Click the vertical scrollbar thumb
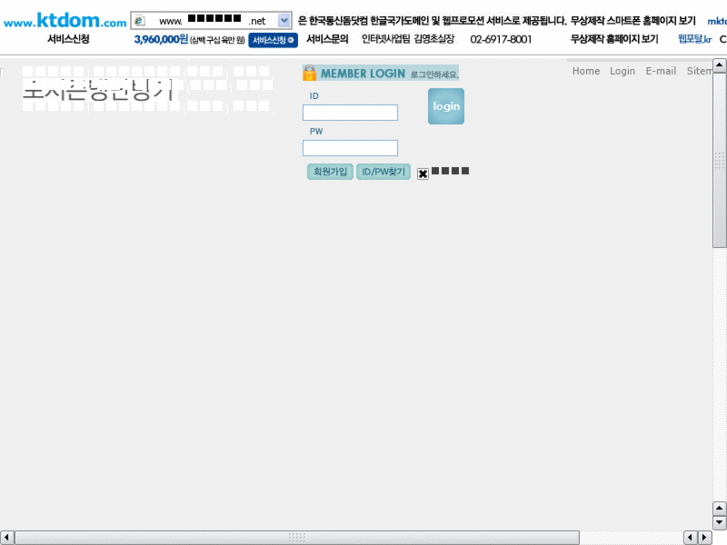727x545 pixels. (719, 160)
